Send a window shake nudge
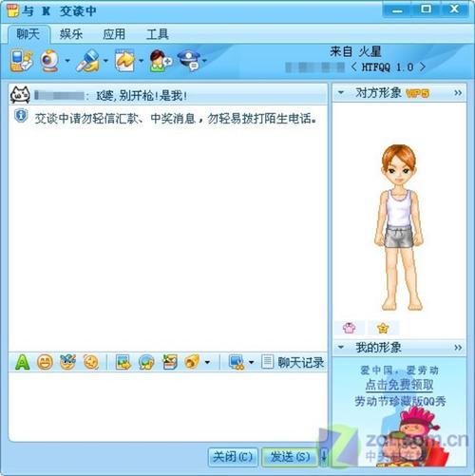Screen dimensions: 475x476 tap(91, 362)
